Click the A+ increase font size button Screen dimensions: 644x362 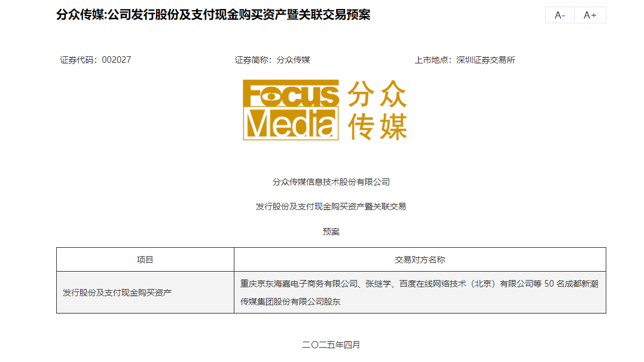point(590,15)
